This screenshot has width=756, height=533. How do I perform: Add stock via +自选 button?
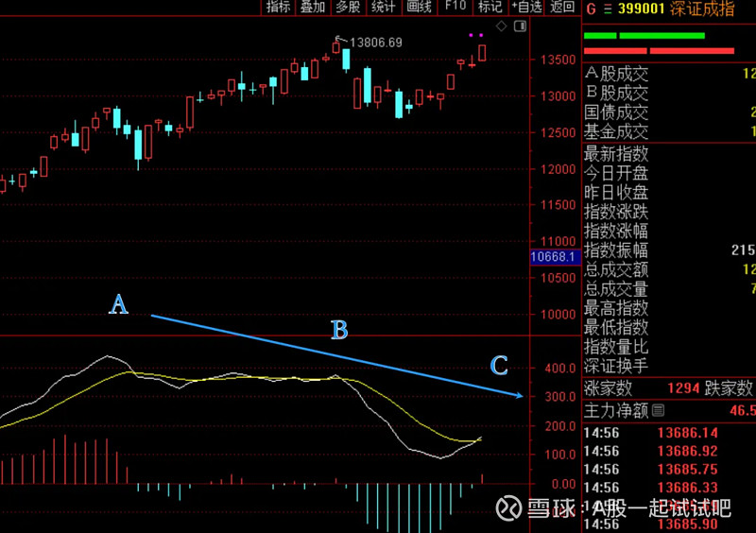tap(526, 7)
